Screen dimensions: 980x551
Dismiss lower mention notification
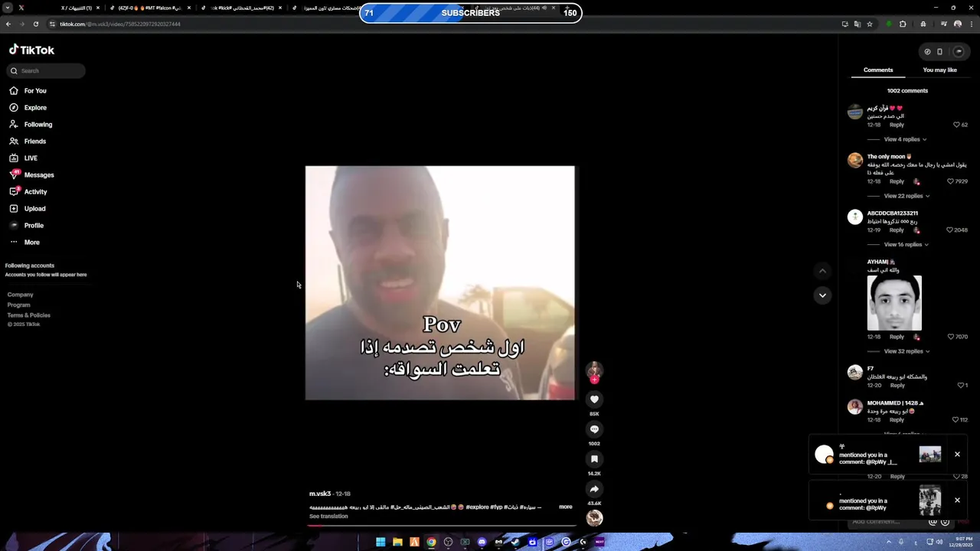(957, 500)
